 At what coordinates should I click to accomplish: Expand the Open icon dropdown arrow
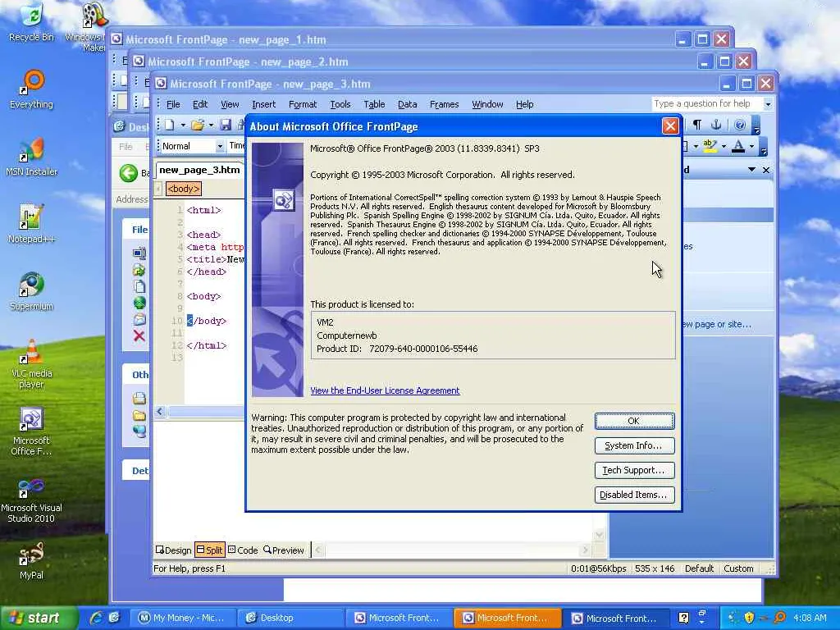211,125
